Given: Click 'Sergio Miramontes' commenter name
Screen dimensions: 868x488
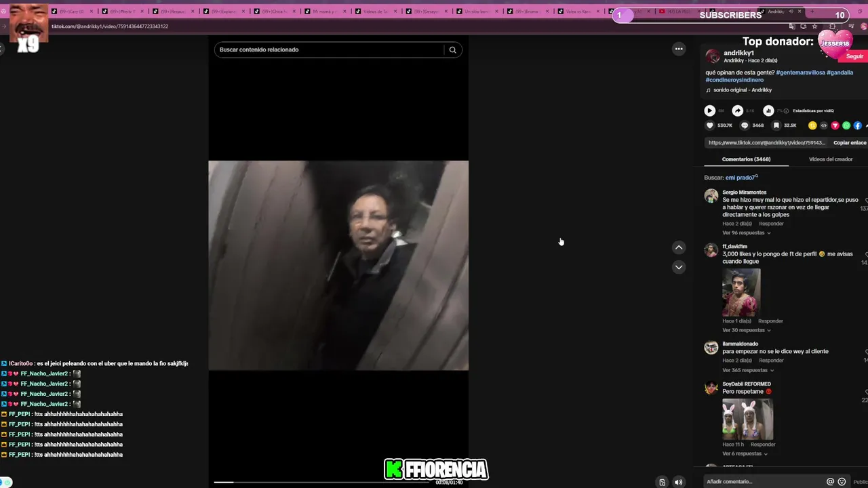Looking at the screenshot, I should click(x=744, y=192).
